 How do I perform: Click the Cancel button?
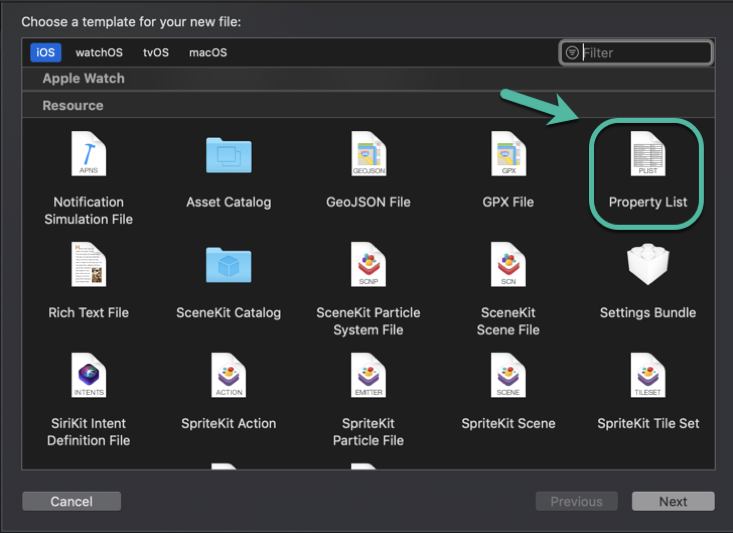(x=72, y=501)
